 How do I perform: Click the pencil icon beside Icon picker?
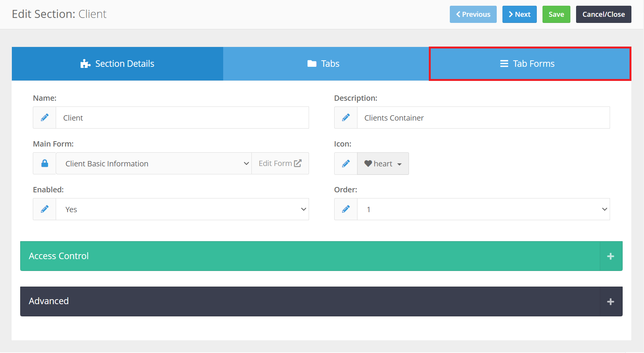[346, 163]
